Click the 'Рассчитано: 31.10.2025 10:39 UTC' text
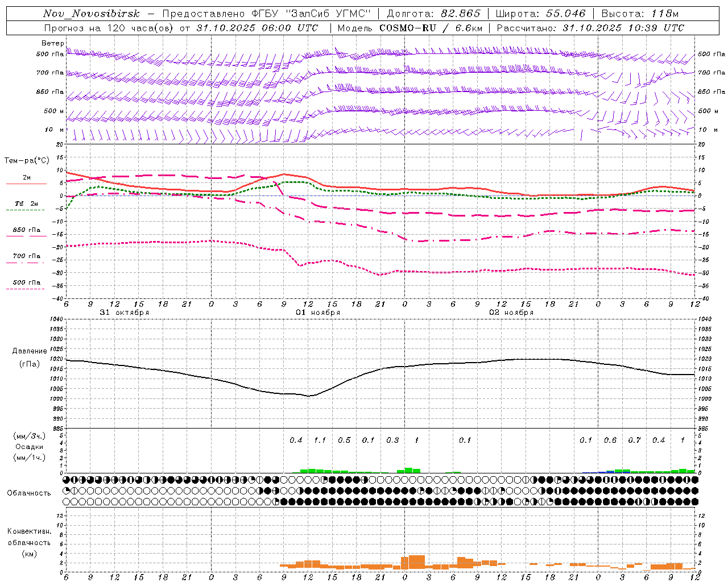Screen dimensions: 728x582 coord(590,28)
